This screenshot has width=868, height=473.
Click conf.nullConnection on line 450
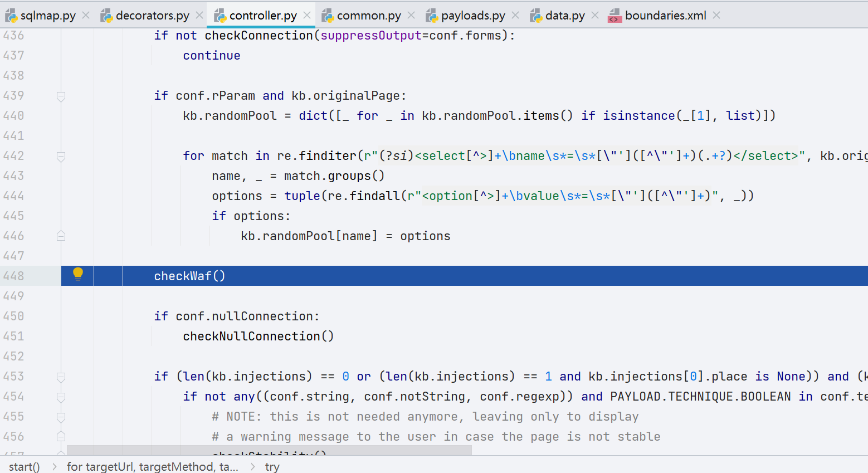pos(245,316)
